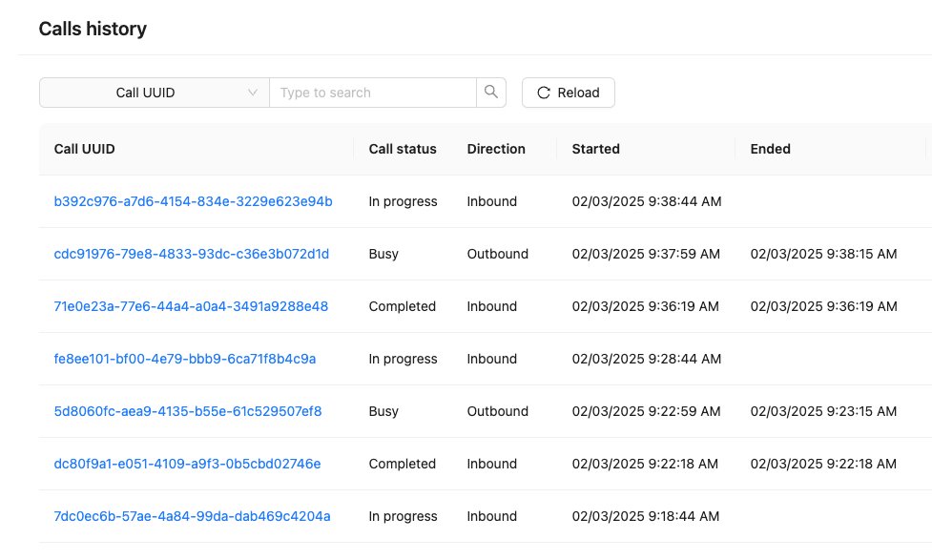The width and height of the screenshot is (932, 560).
Task: Click the Started column header
Action: 596,149
